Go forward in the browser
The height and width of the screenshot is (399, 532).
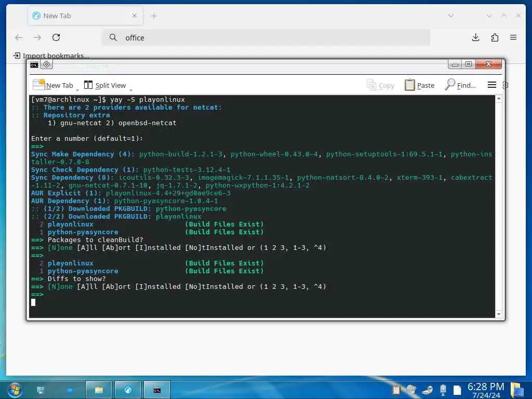pos(37,37)
